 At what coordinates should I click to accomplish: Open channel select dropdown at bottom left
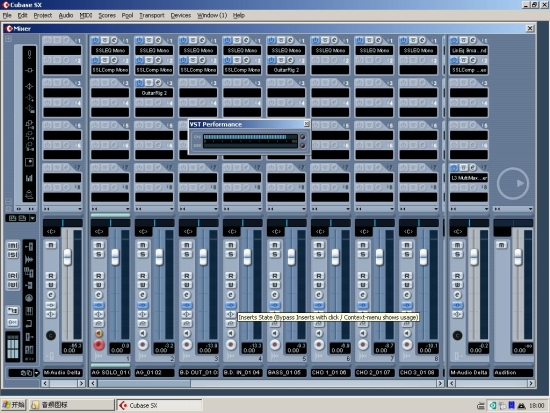tap(36, 373)
